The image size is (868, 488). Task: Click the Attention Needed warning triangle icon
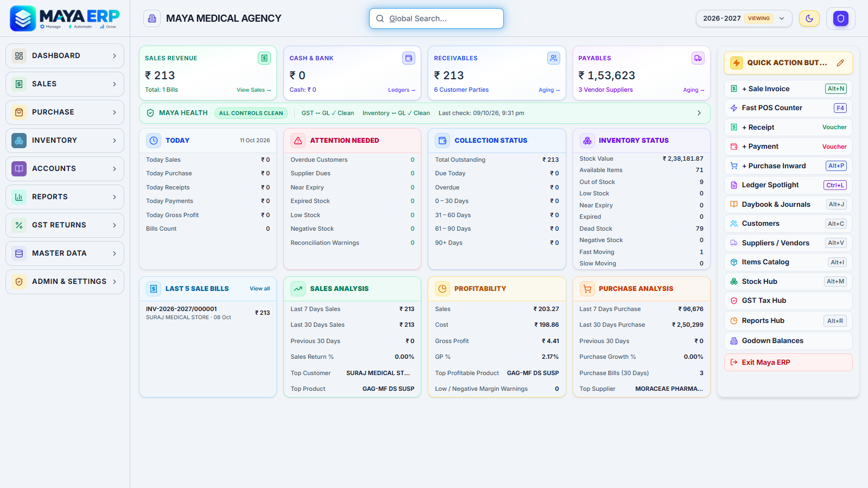click(x=298, y=141)
